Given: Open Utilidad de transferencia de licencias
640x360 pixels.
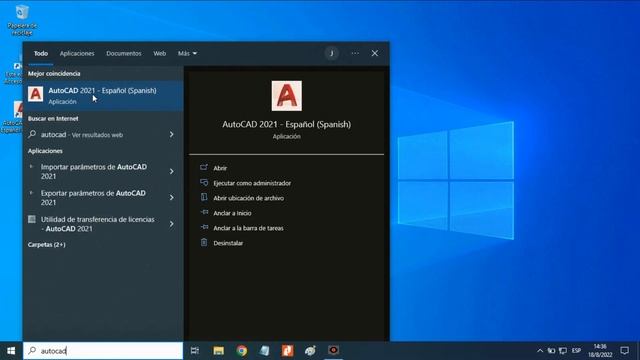Looking at the screenshot, I should [97, 224].
